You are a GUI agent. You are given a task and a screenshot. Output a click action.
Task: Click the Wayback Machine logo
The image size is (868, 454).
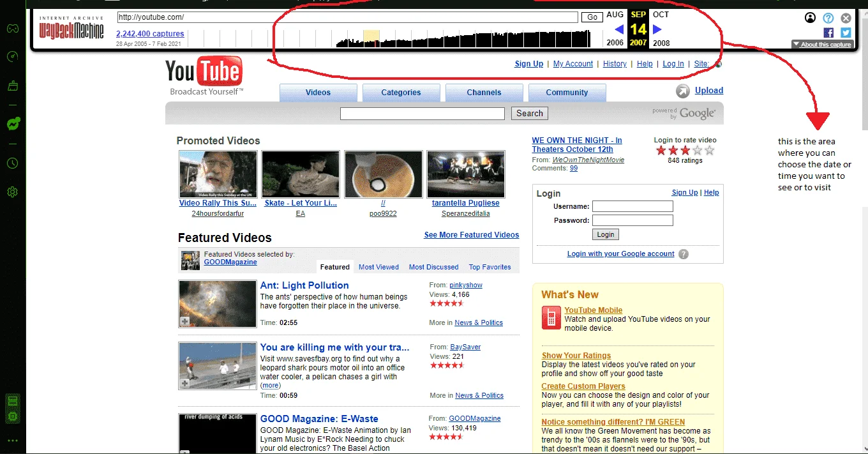[71, 27]
